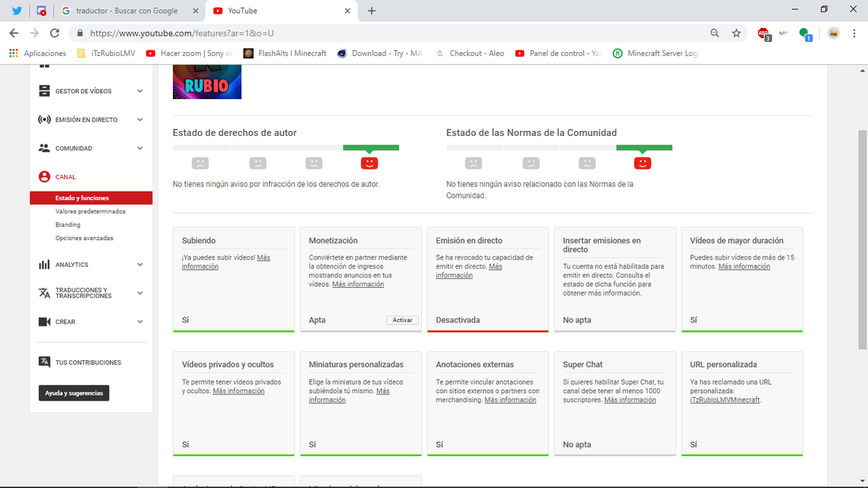The image size is (868, 488).
Task: Click the Ayuda y sugerencias button
Action: click(74, 393)
